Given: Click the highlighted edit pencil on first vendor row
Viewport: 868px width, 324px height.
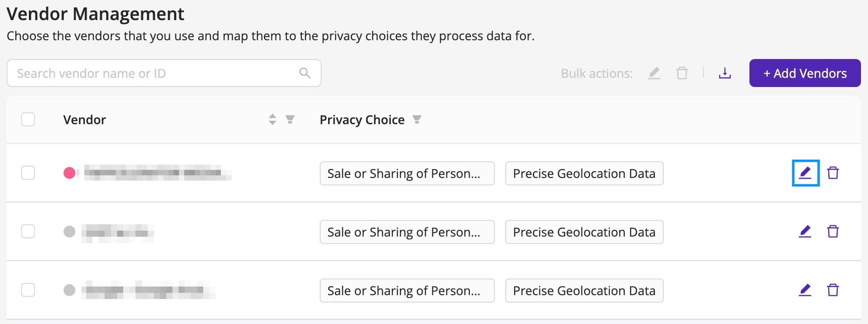Looking at the screenshot, I should 805,172.
